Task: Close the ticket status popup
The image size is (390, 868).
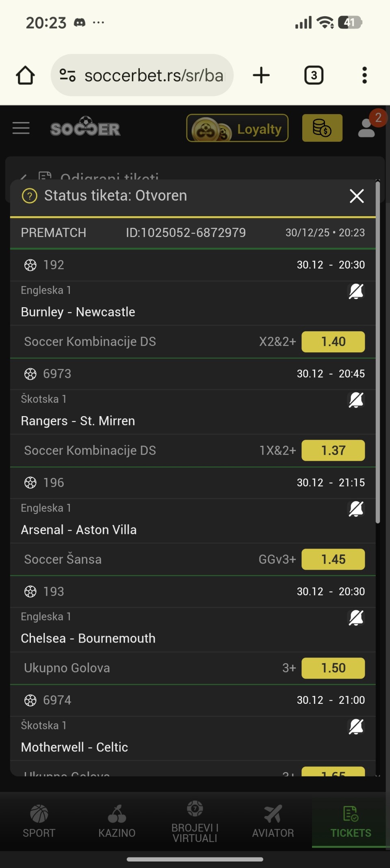Action: point(357,196)
